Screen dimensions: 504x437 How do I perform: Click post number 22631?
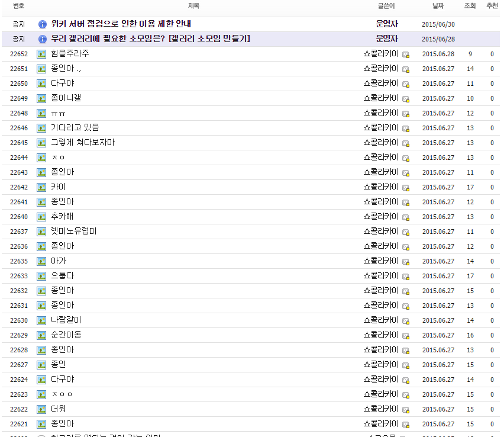pos(19,306)
